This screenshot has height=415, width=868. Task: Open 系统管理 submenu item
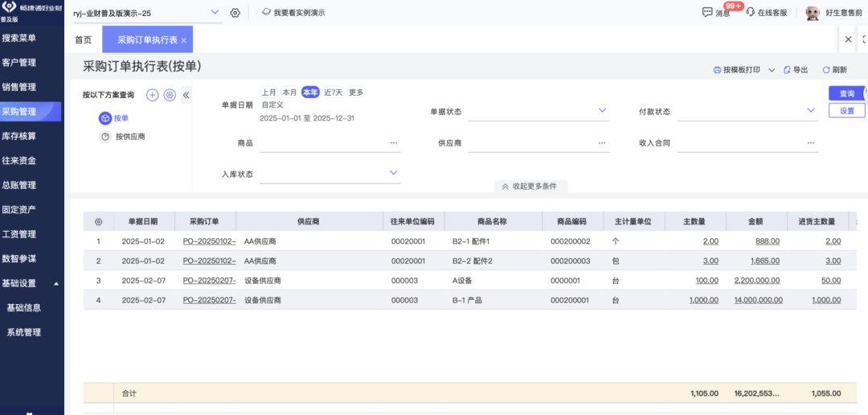(x=24, y=332)
